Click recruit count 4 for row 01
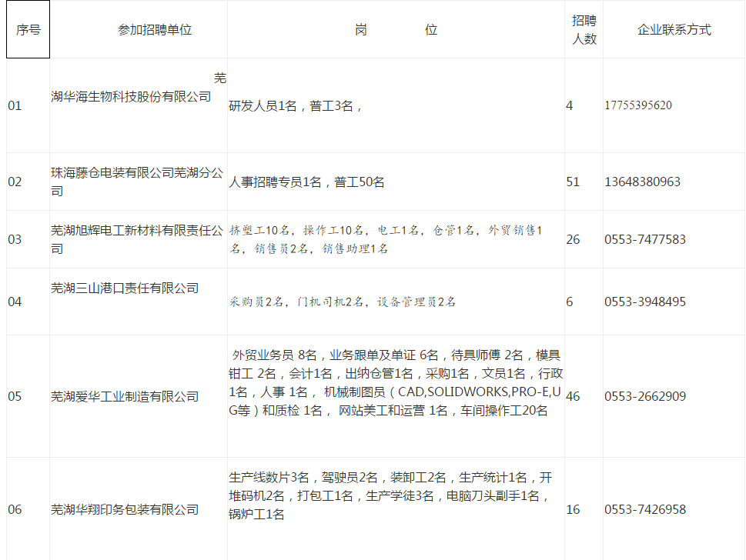This screenshot has width=746, height=560. tap(570, 105)
